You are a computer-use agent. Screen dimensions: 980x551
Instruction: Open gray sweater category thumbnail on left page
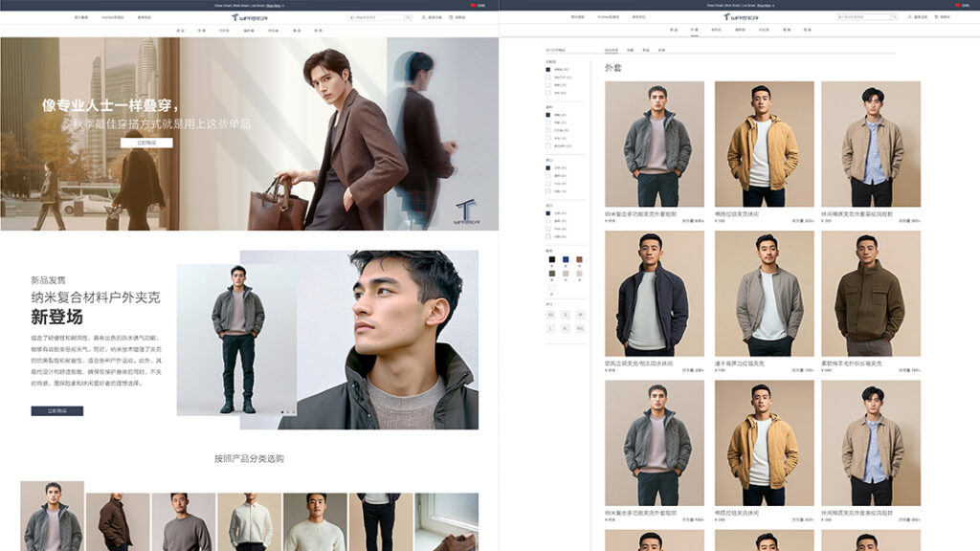click(x=184, y=522)
